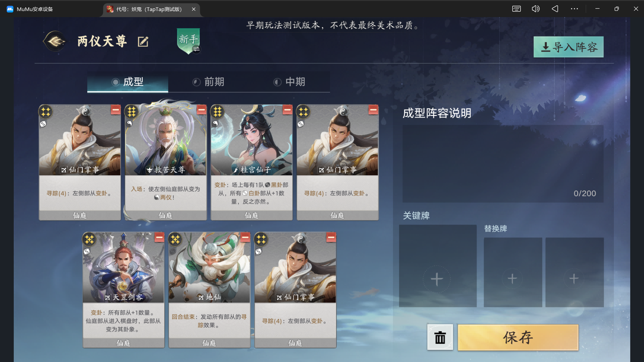Image resolution: width=644 pixels, height=362 pixels.
Task: Remove the 救苦天尊 card
Action: (201, 110)
